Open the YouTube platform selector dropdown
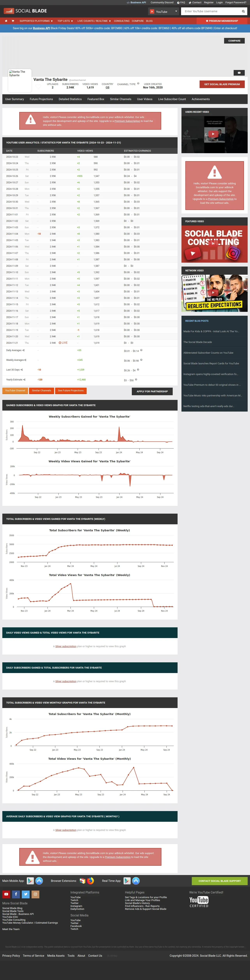 click(x=164, y=11)
